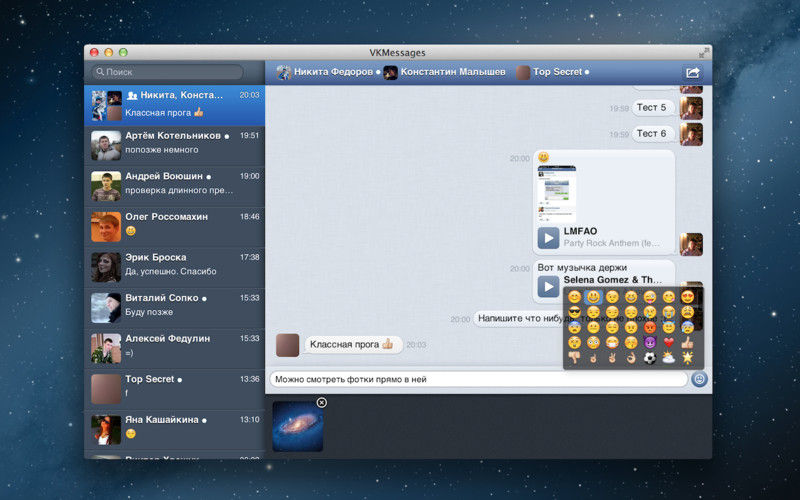The height and width of the screenshot is (500, 800).
Task: Open conversation with Артём Котельников
Action: tap(174, 146)
